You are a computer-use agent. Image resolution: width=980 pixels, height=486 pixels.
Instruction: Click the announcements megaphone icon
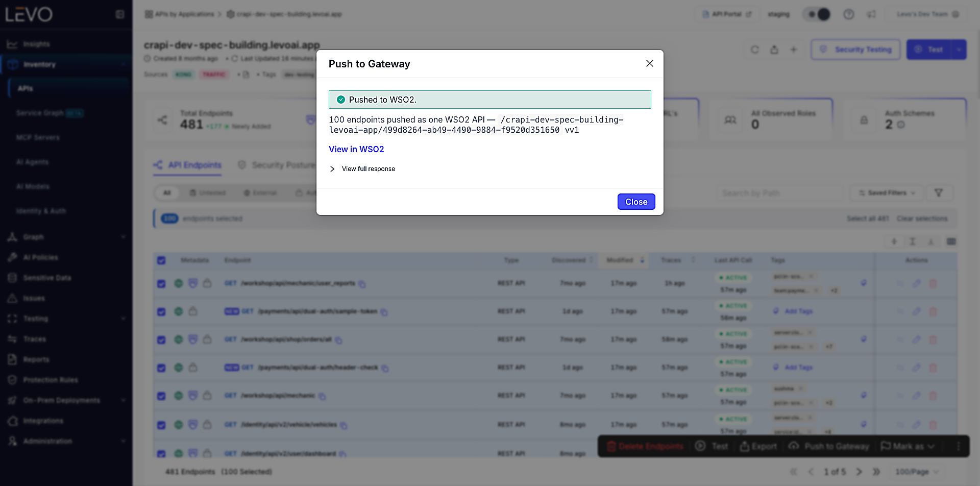(871, 14)
